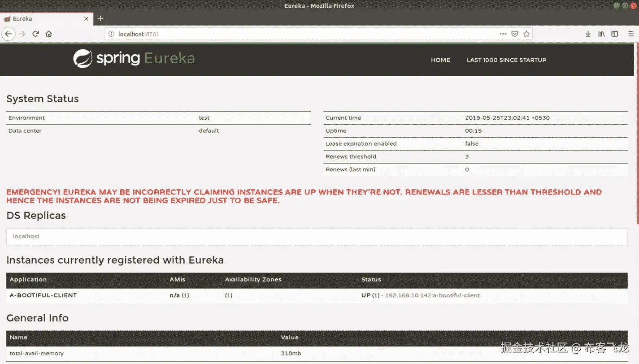Click the Environment value test
This screenshot has height=364, width=639.
(204, 118)
